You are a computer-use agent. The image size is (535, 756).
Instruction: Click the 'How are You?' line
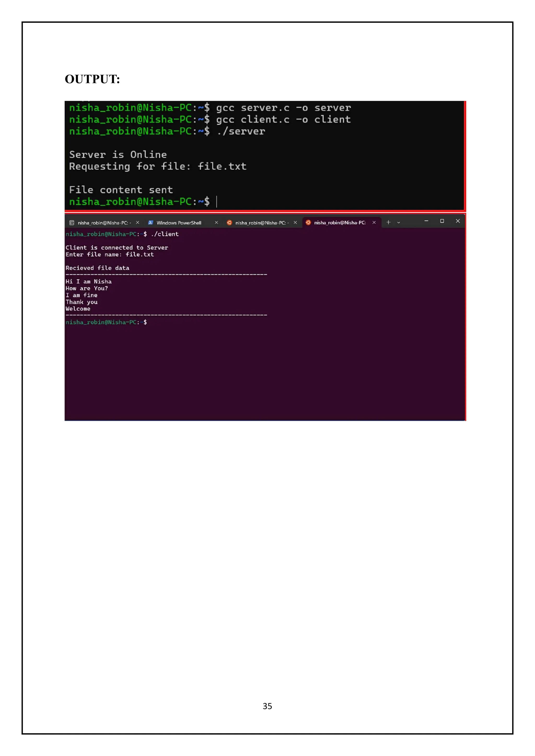(x=87, y=288)
